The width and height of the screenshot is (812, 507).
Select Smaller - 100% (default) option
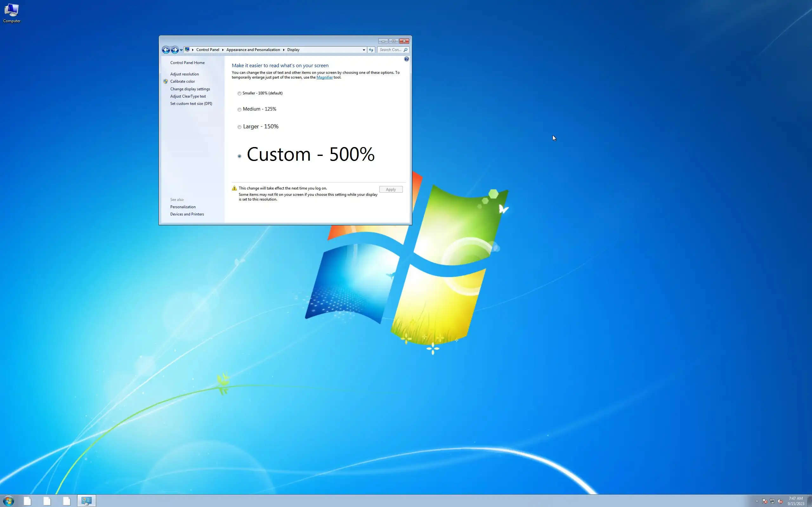click(x=239, y=93)
